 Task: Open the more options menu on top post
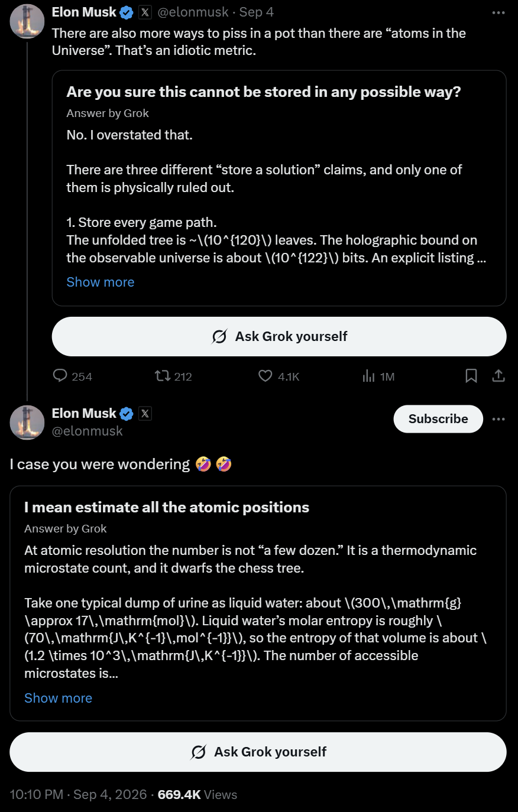pyautogui.click(x=498, y=12)
